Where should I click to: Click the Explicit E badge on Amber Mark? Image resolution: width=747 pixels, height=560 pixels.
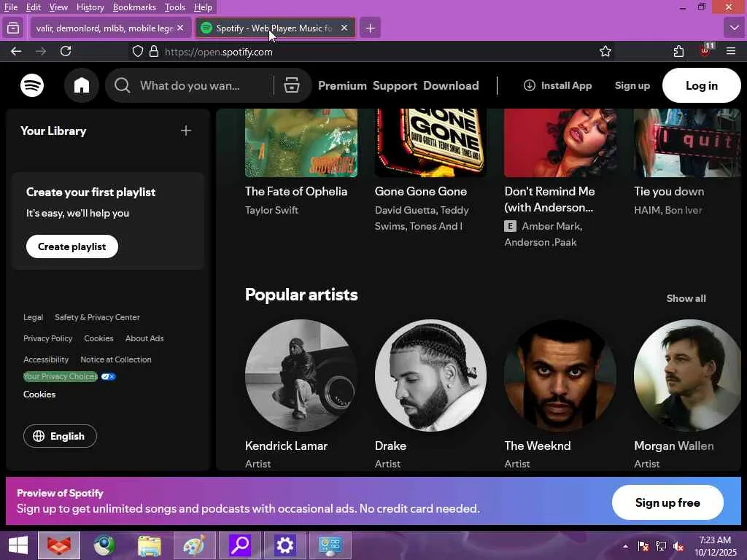tap(510, 226)
